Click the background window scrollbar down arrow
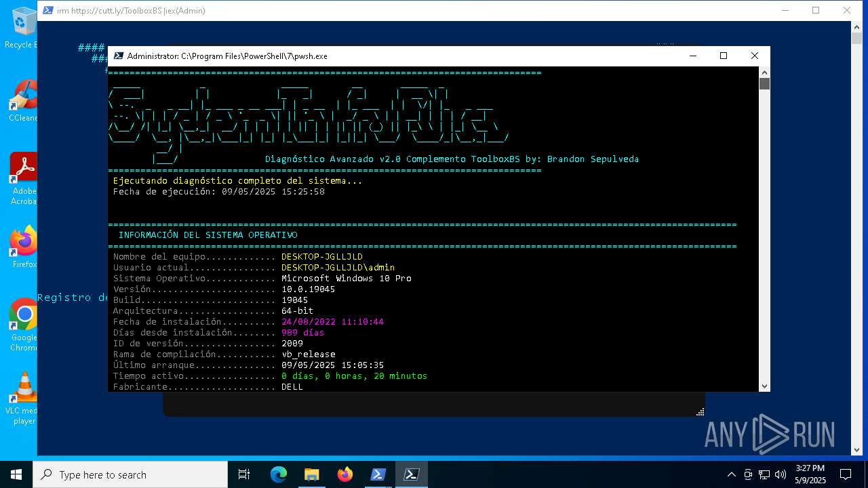 tap(857, 449)
